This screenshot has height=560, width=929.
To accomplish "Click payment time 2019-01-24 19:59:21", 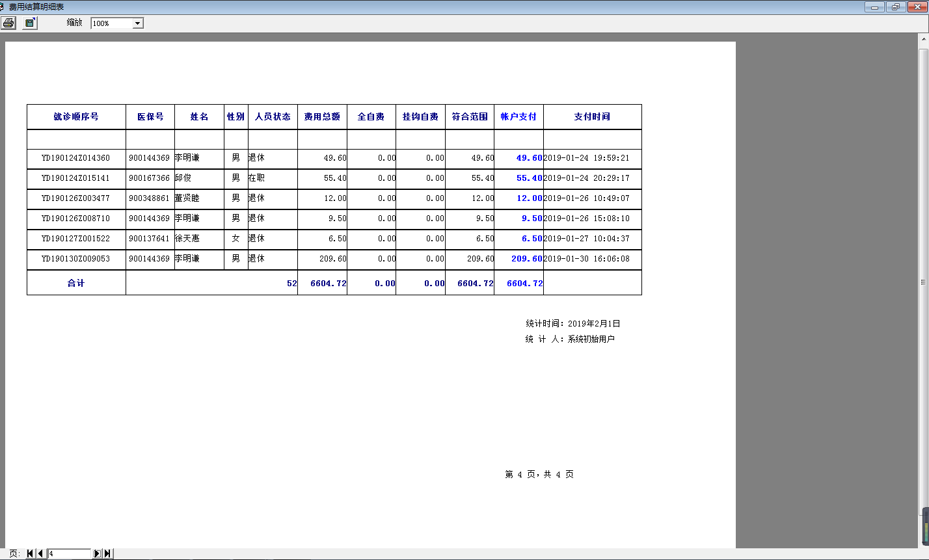I will (586, 158).
